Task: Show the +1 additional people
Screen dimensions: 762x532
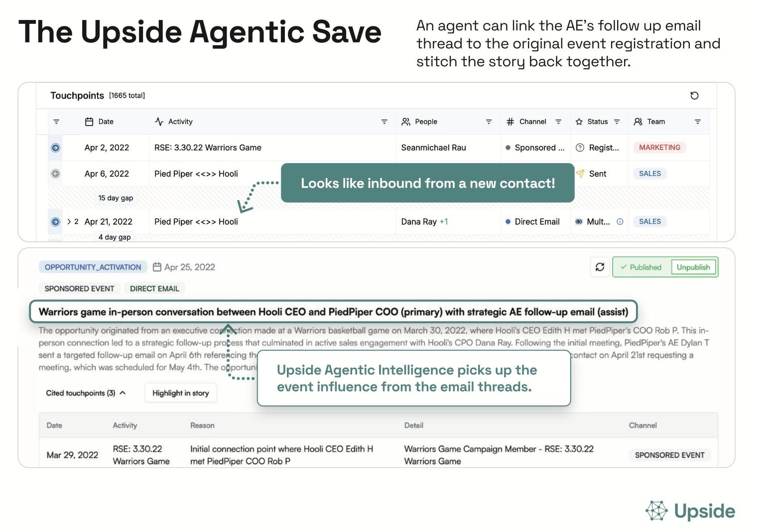Action: [444, 222]
